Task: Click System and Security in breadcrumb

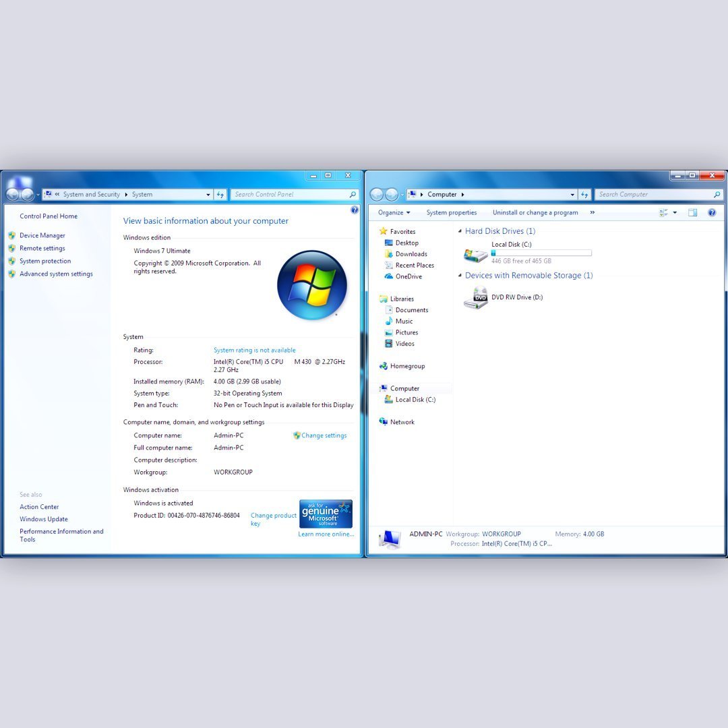Action: (x=92, y=195)
